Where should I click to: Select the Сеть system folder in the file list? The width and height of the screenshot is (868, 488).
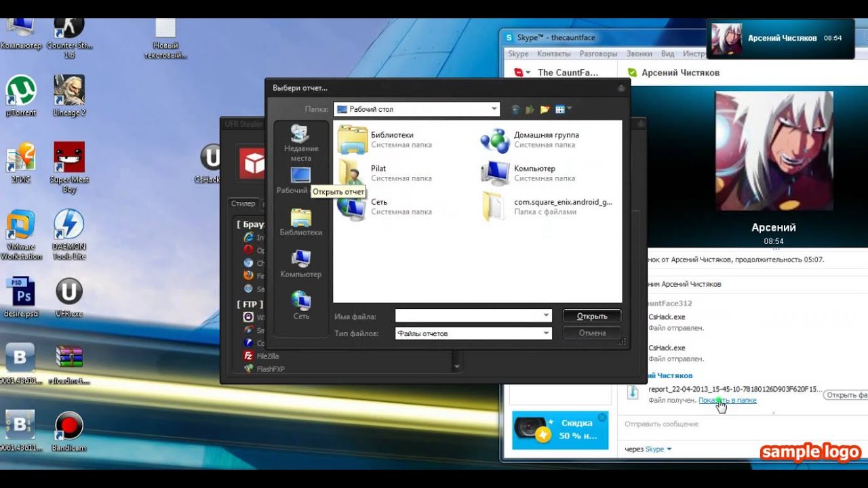coord(384,206)
